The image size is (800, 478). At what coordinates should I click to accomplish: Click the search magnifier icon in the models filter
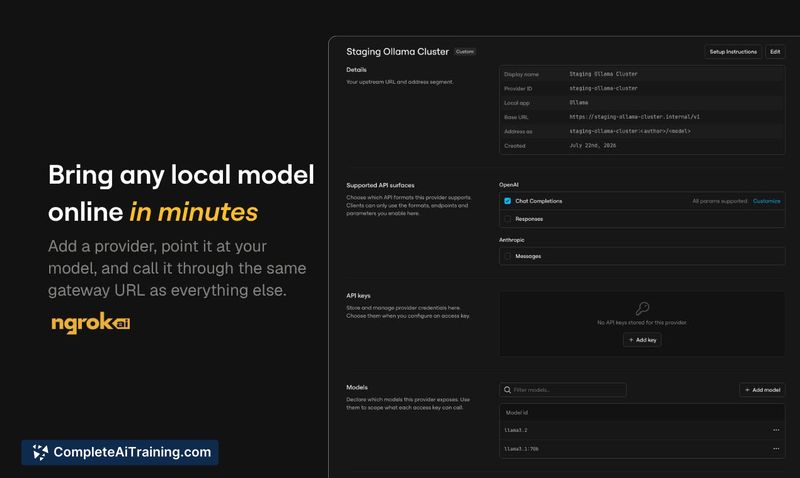click(507, 390)
